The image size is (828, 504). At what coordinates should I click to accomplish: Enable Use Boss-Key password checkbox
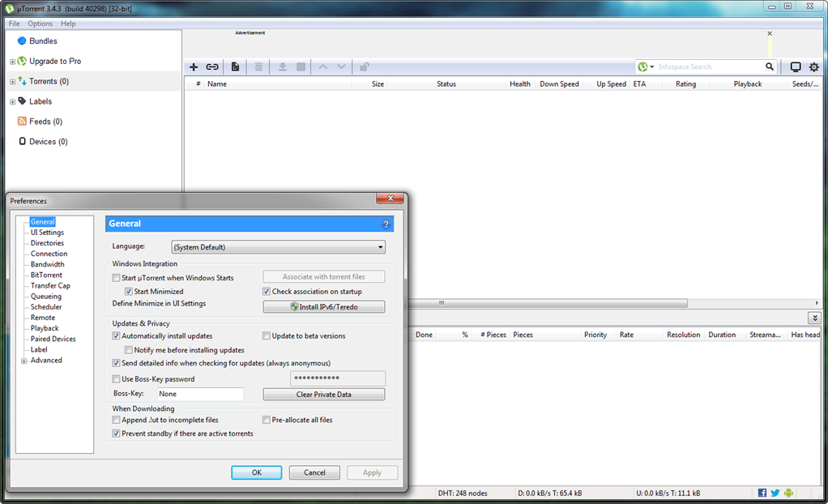[116, 378]
